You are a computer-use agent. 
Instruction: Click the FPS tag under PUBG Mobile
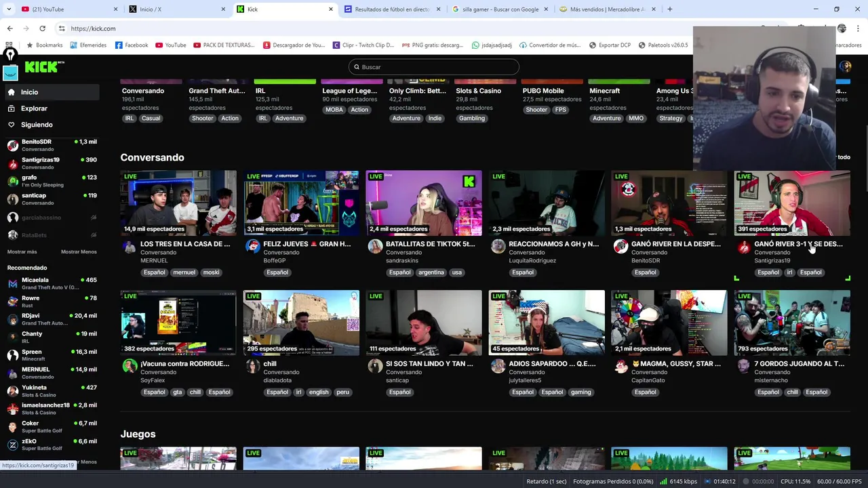coord(560,110)
